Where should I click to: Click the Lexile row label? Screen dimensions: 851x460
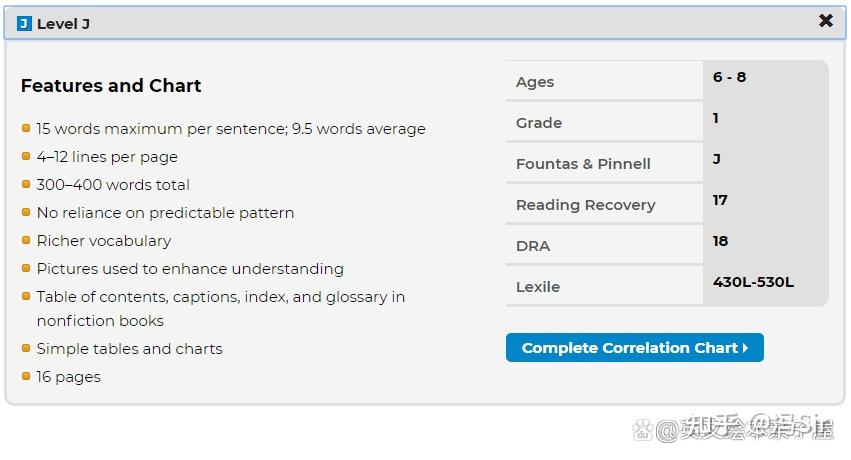pyautogui.click(x=538, y=287)
